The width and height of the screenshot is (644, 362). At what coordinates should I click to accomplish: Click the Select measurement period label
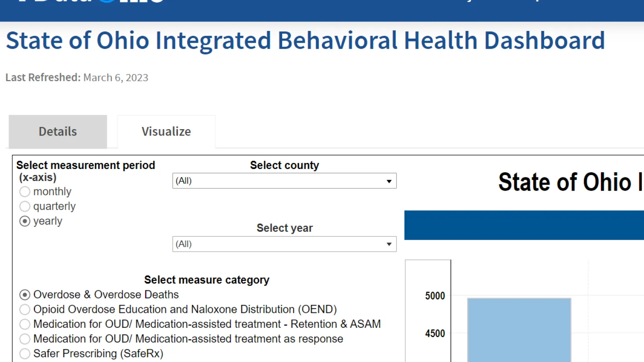86,171
